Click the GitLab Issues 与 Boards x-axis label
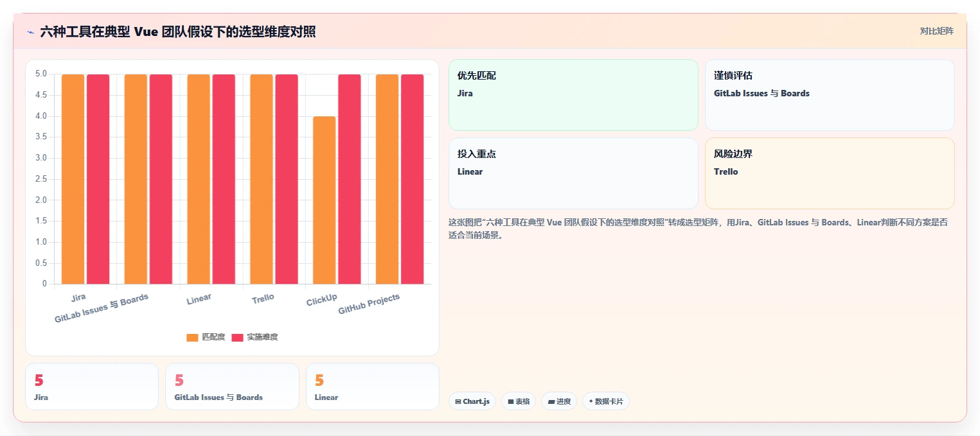Viewport: 980px width, 436px height. click(x=102, y=308)
